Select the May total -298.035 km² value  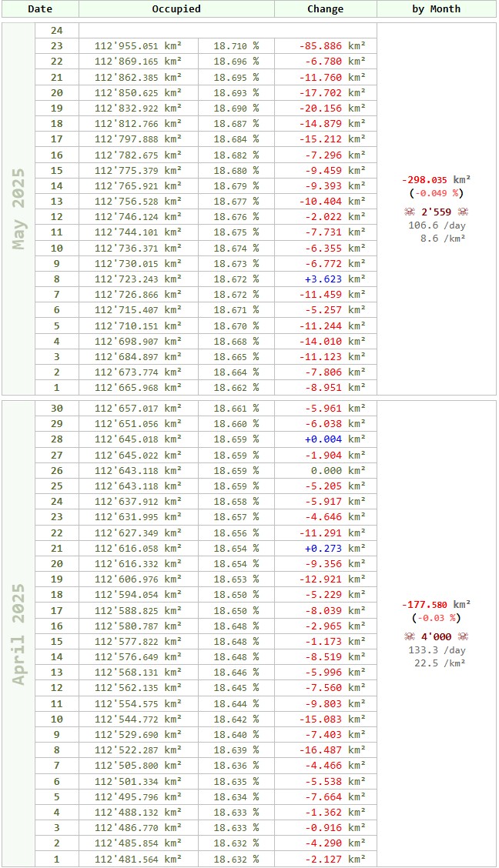[x=436, y=179]
